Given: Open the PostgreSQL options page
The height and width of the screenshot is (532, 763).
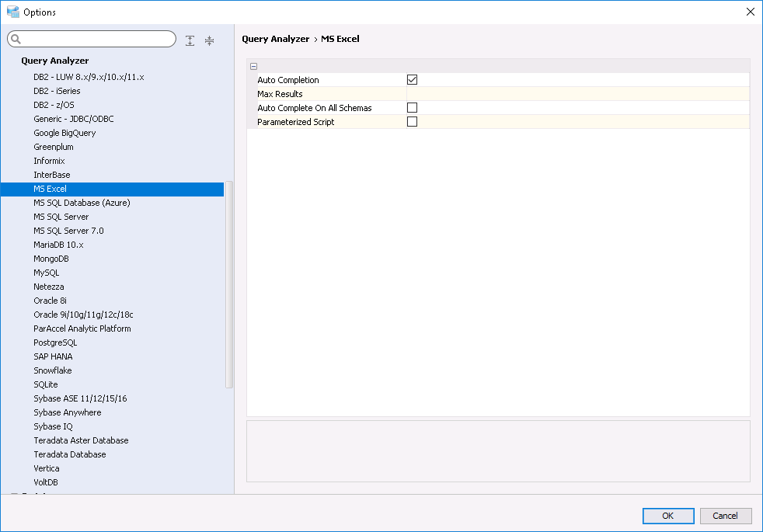Looking at the screenshot, I should click(x=55, y=342).
